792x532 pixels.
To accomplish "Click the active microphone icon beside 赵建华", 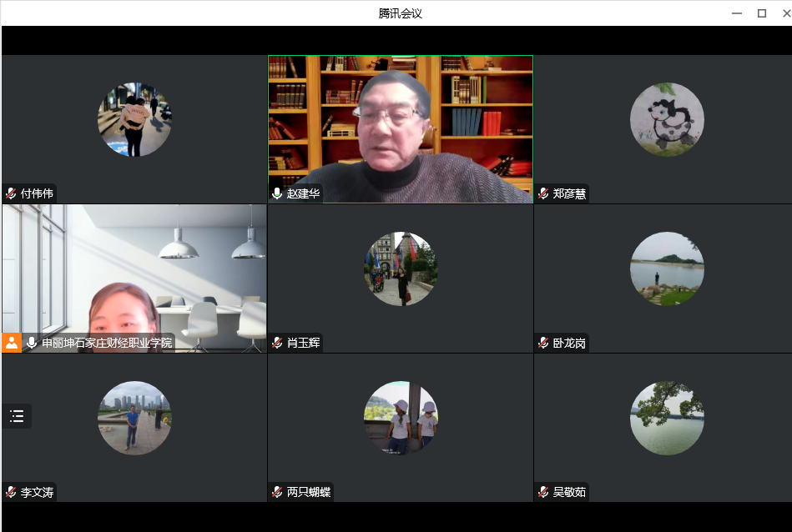I will click(x=278, y=193).
